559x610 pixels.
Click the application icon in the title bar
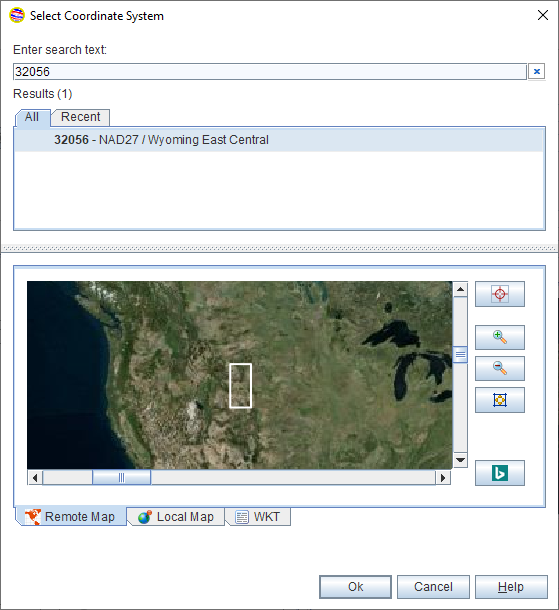(x=17, y=16)
